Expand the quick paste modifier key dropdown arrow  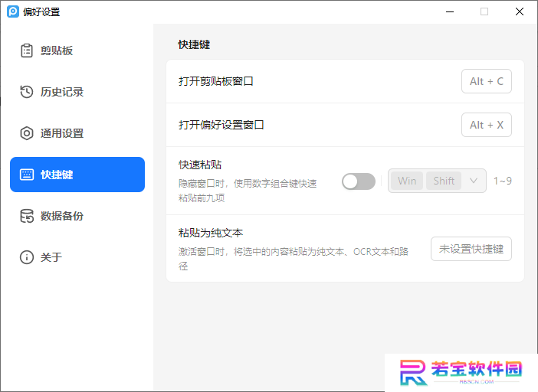[474, 181]
